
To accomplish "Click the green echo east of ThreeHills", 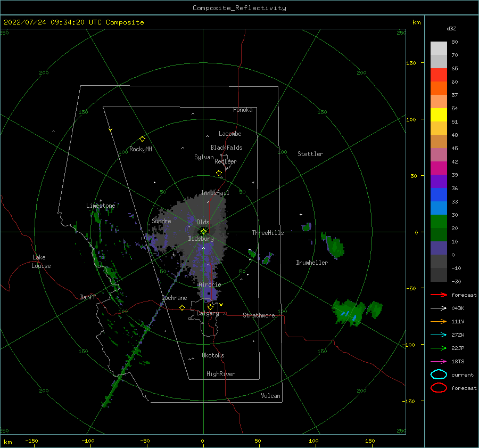I will click(307, 226).
